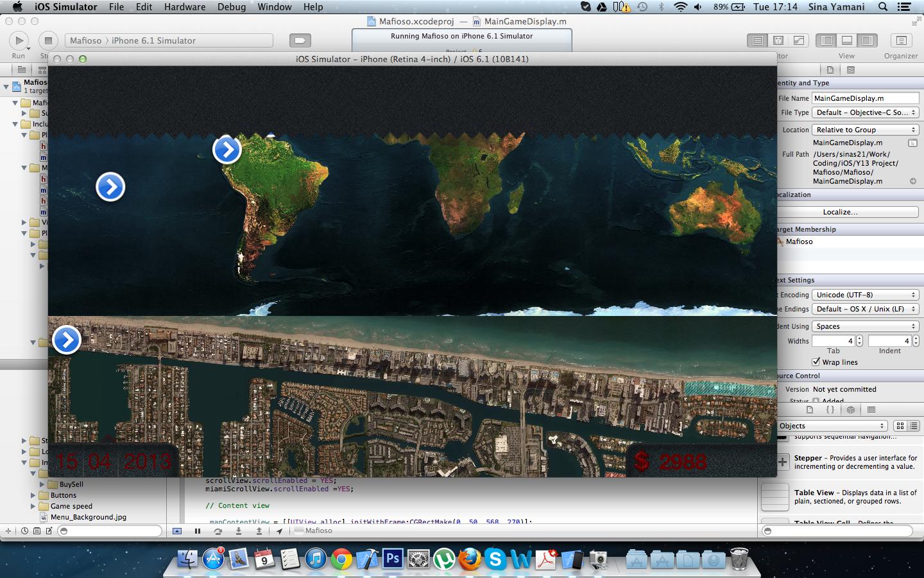Select Menu_Background.jpg in navigator
Screen dimensions: 924x578
click(x=88, y=517)
